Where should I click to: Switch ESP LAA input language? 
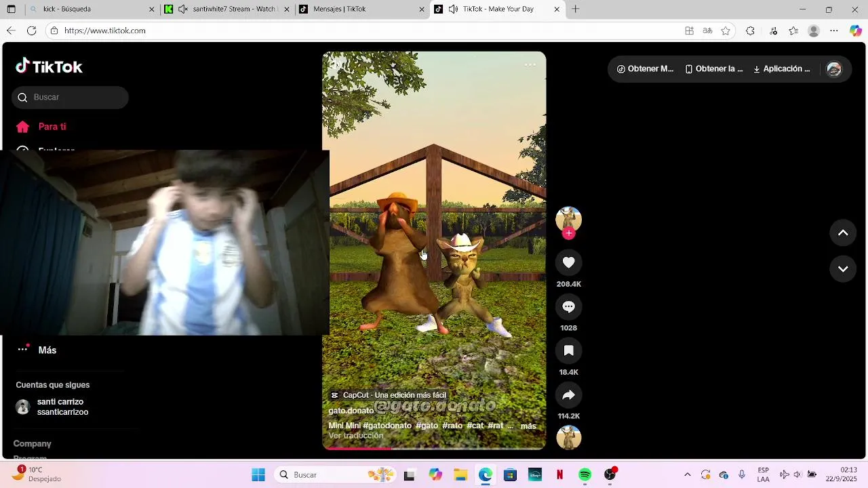[763, 474]
